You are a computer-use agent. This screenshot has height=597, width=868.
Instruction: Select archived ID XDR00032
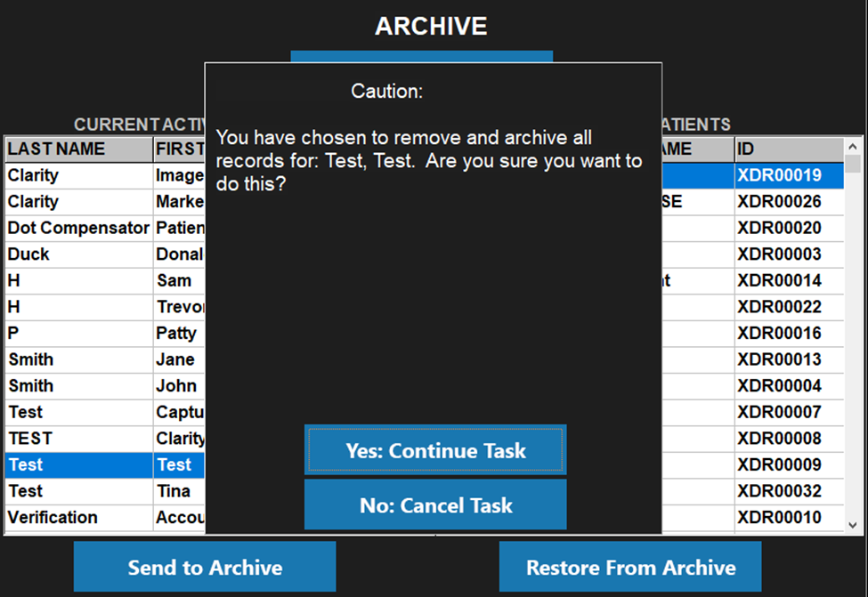(x=790, y=491)
